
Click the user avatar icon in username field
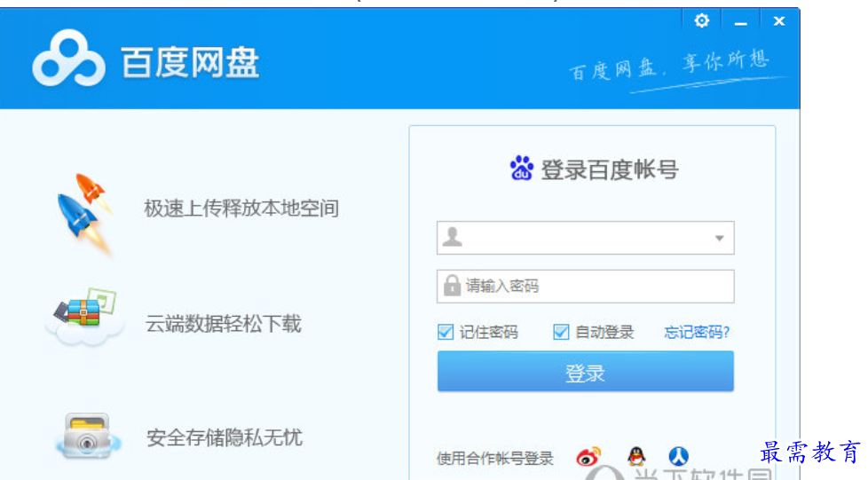coord(453,237)
